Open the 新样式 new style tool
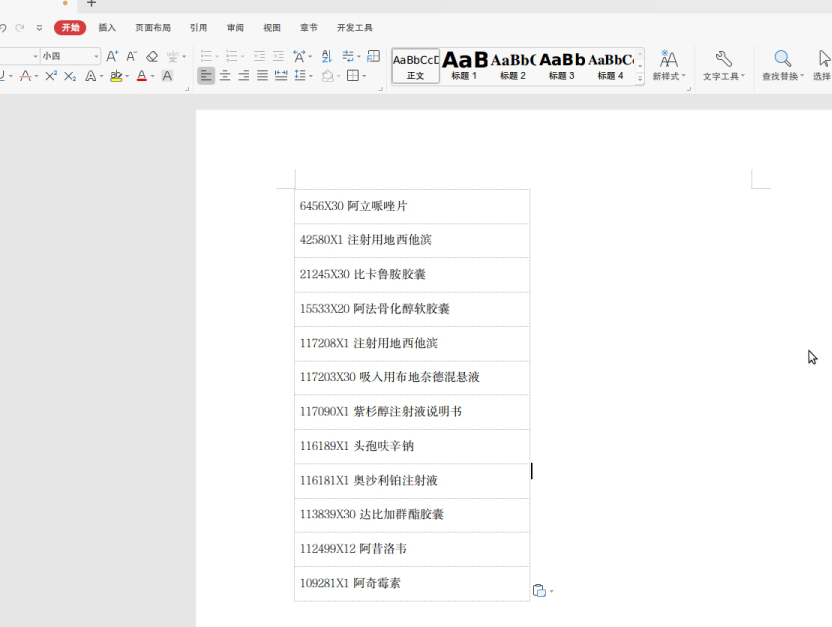The width and height of the screenshot is (832, 627). [x=669, y=65]
